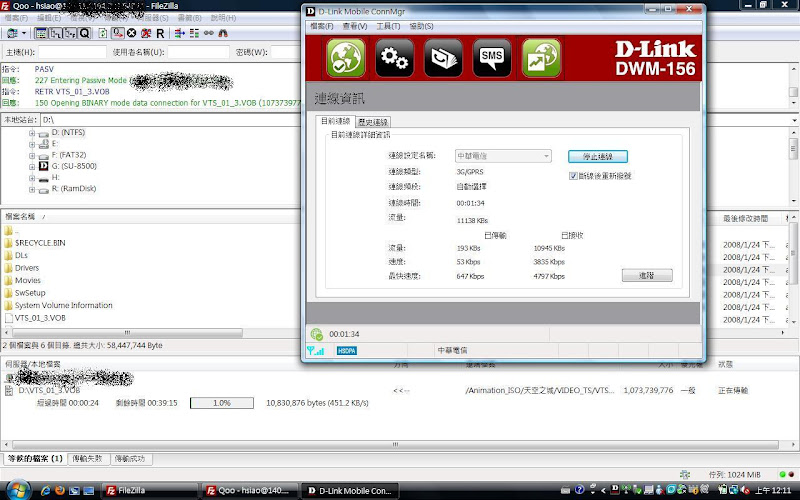Image resolution: width=800 pixels, height=500 pixels.
Task: Open the 中華電信 connection profile dropdown
Action: click(503, 156)
